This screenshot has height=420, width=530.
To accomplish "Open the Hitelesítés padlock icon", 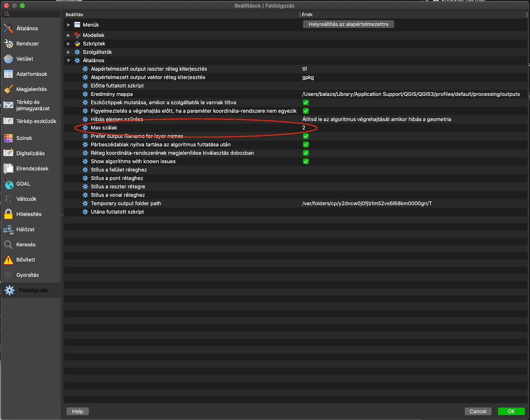I will click(x=9, y=214).
